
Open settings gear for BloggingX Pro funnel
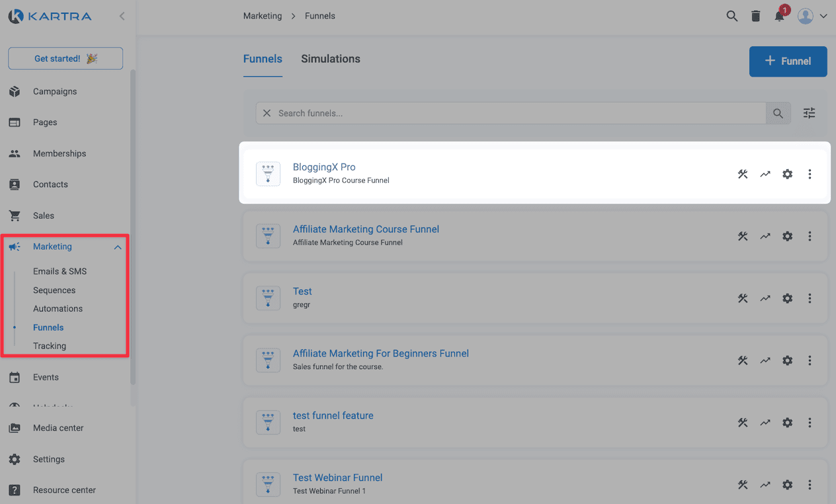coord(787,174)
